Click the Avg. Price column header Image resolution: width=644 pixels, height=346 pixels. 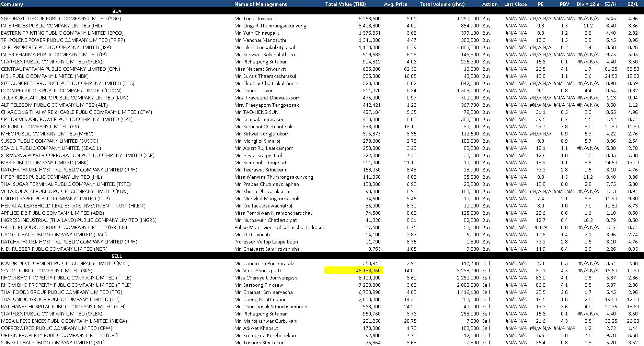click(x=395, y=4)
